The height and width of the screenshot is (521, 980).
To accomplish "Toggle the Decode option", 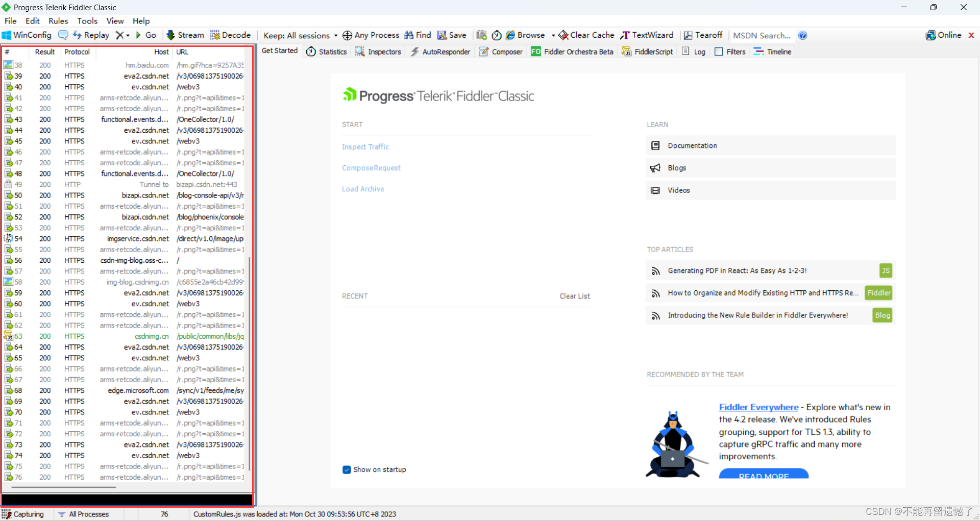I will point(230,35).
